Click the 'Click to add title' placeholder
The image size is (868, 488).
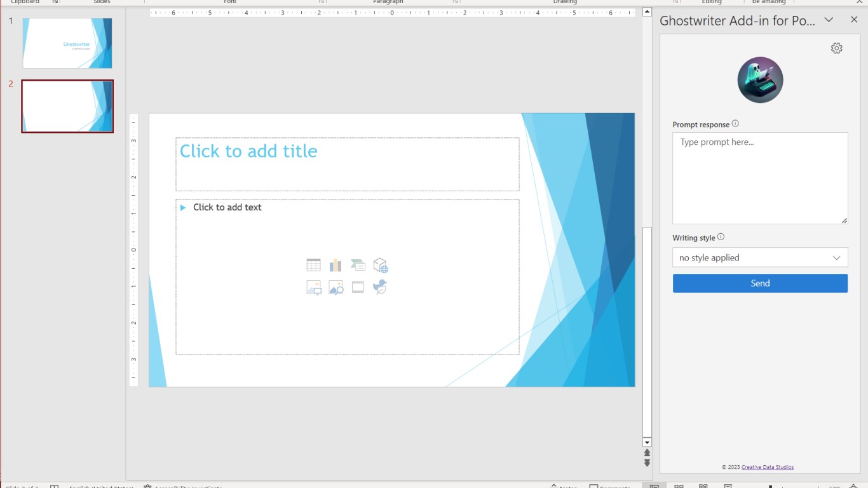(347, 164)
